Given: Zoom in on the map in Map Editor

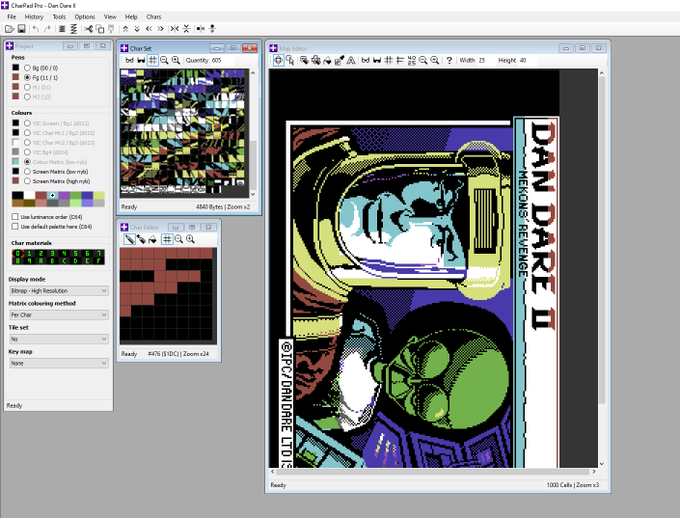Looking at the screenshot, I should pos(435,60).
